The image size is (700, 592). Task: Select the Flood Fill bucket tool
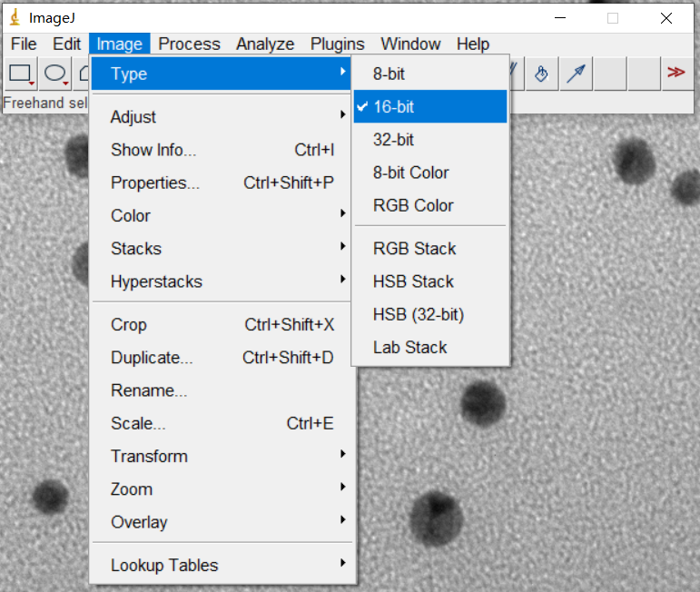[x=541, y=74]
